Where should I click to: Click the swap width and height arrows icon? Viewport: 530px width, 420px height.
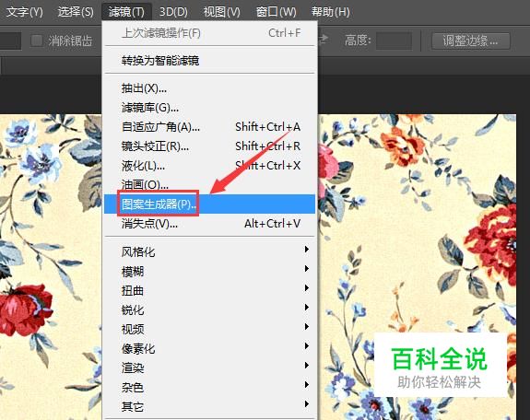tap(323, 40)
